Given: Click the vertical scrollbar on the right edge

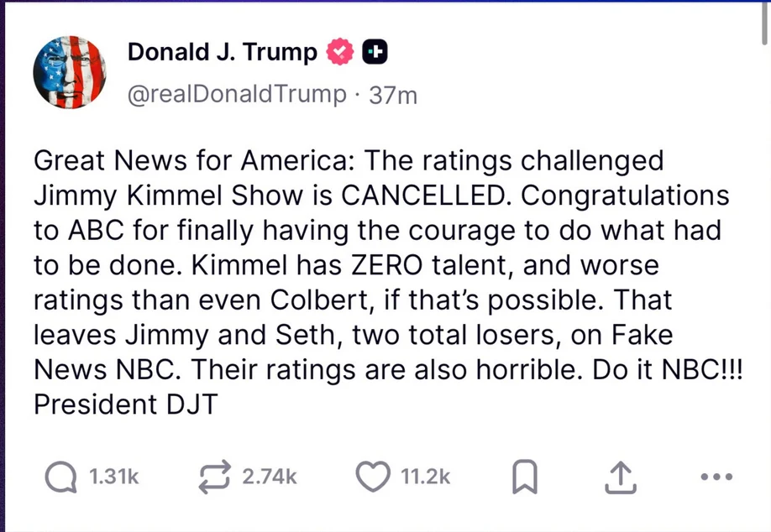Looking at the screenshot, I should [765, 25].
